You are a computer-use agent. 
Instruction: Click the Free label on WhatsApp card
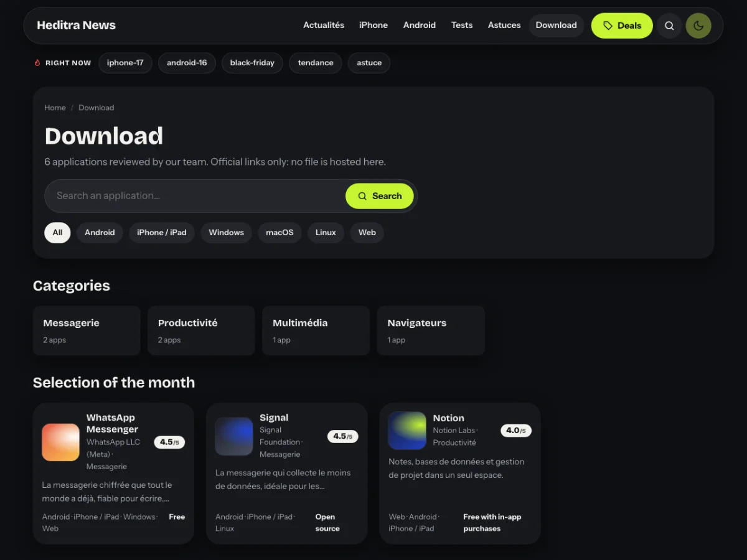click(x=177, y=517)
